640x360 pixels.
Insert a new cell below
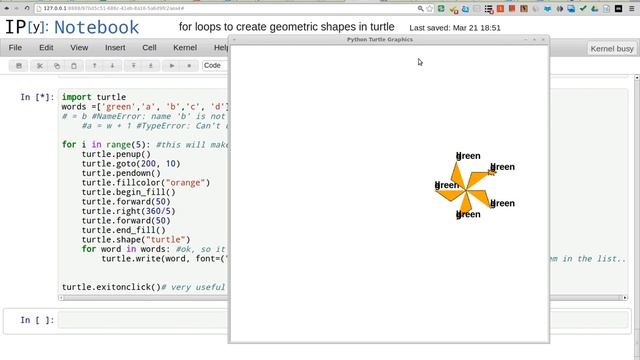pos(151,66)
